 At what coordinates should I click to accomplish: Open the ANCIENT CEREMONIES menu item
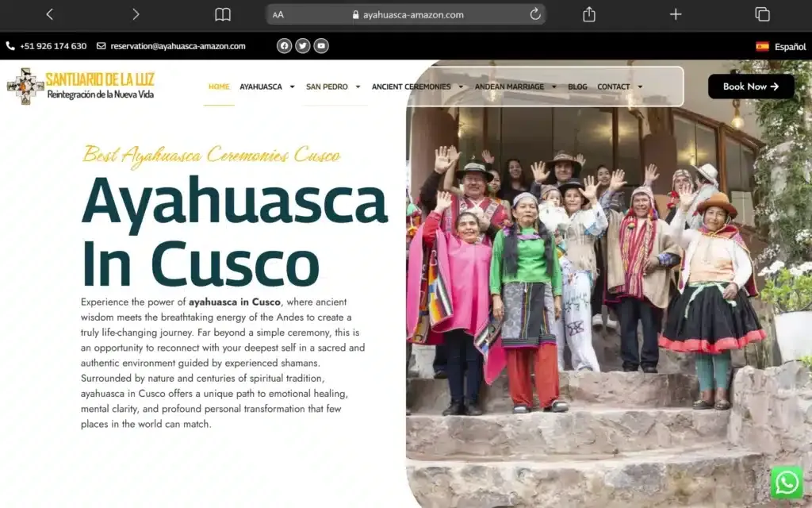click(x=412, y=87)
